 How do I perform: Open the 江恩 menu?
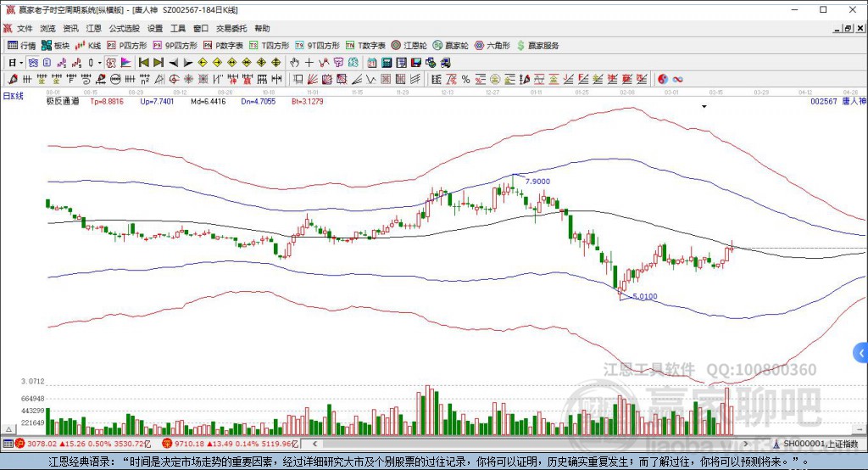[93, 28]
